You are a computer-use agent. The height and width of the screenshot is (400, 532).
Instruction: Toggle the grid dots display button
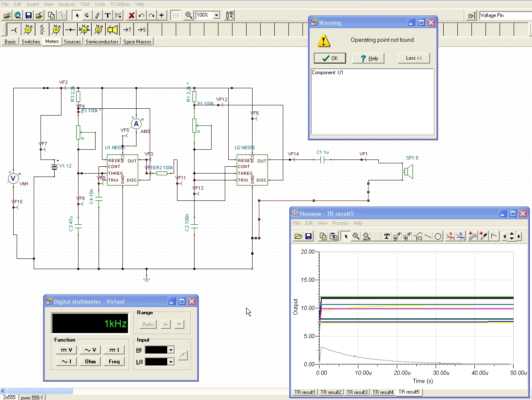click(x=175, y=15)
